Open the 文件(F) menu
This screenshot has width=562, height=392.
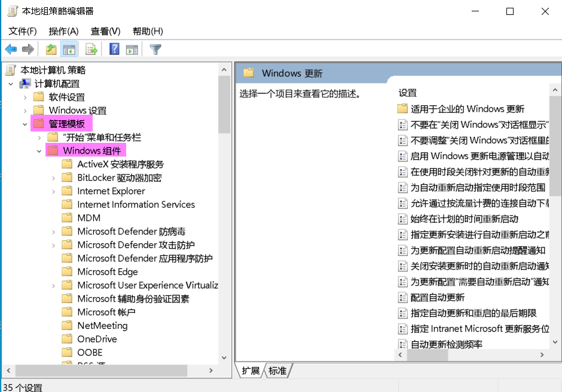[x=23, y=31]
